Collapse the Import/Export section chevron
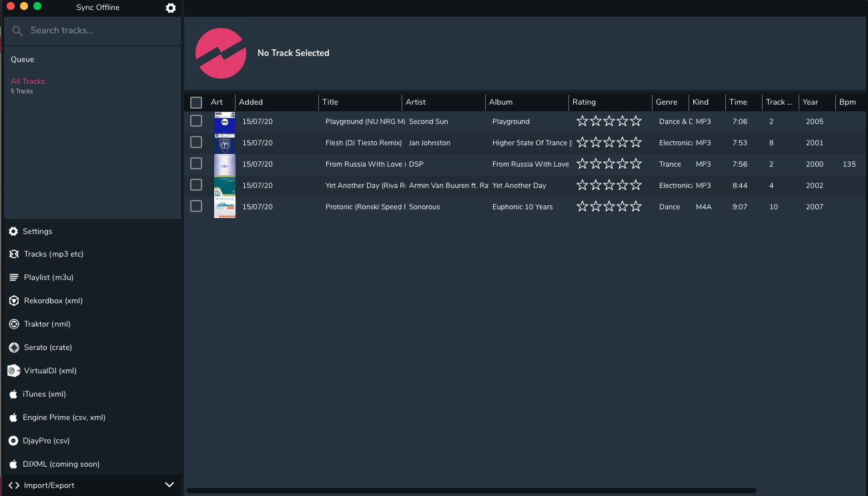This screenshot has height=496, width=868. 169,485
